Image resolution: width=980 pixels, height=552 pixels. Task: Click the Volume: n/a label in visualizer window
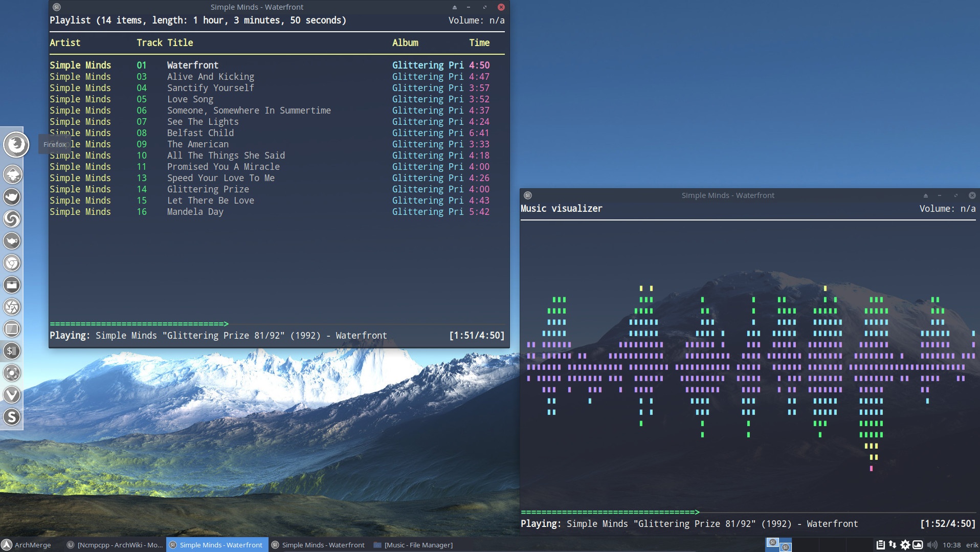[x=947, y=209]
